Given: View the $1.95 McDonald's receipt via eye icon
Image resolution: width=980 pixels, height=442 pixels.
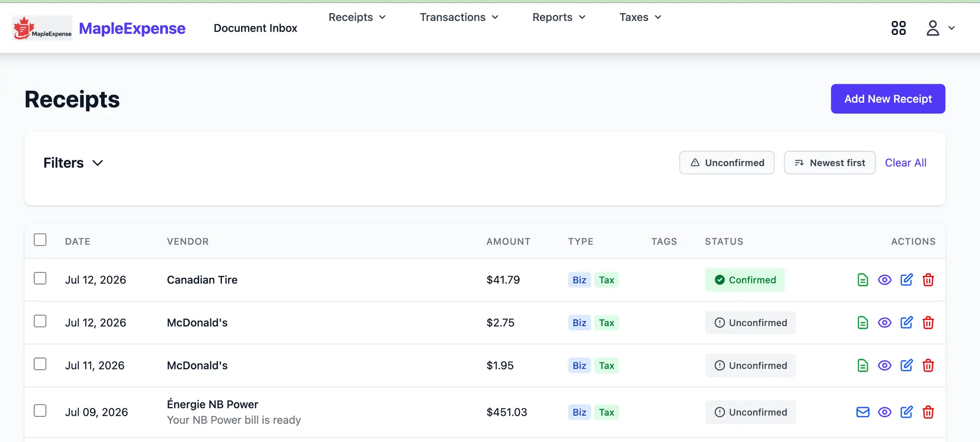Looking at the screenshot, I should (x=884, y=365).
